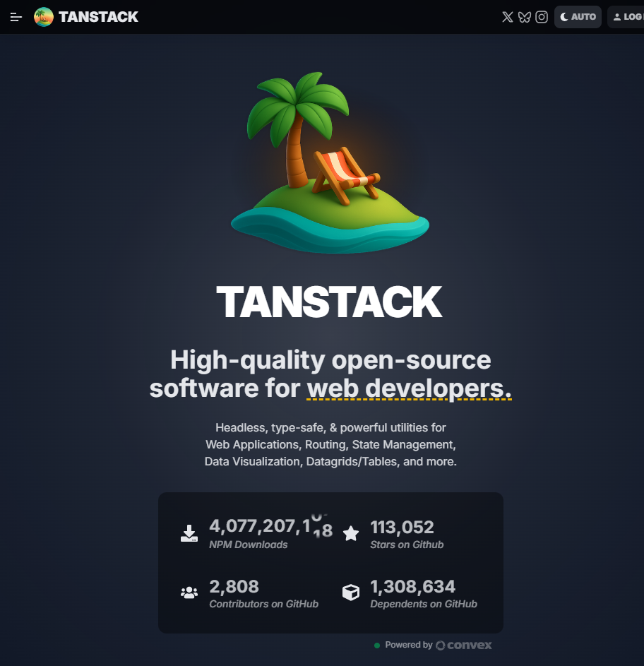Visit Instagram via the camera icon

click(542, 17)
